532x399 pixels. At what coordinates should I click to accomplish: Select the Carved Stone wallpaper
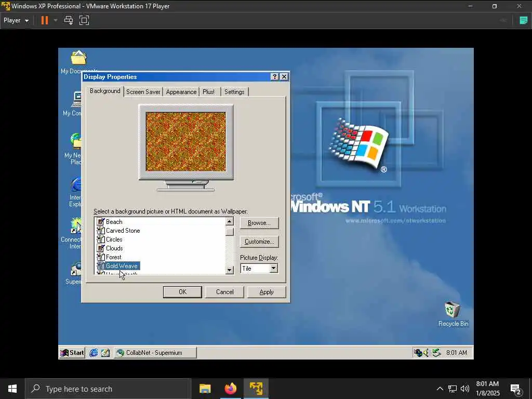(123, 231)
